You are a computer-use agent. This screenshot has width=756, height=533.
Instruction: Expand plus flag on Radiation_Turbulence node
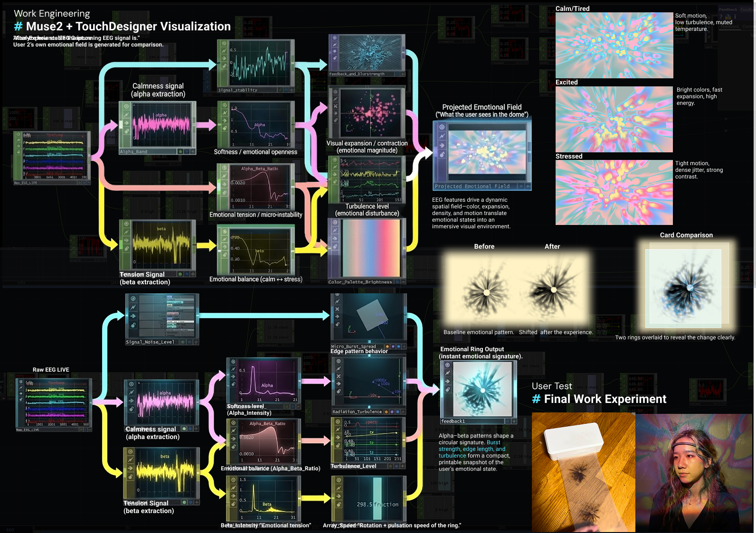(x=403, y=412)
